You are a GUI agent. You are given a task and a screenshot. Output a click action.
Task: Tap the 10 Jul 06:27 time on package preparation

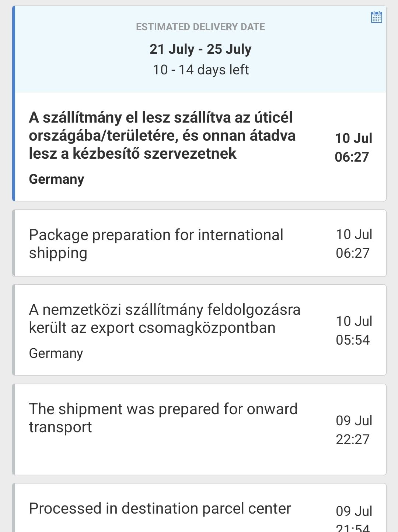click(353, 243)
